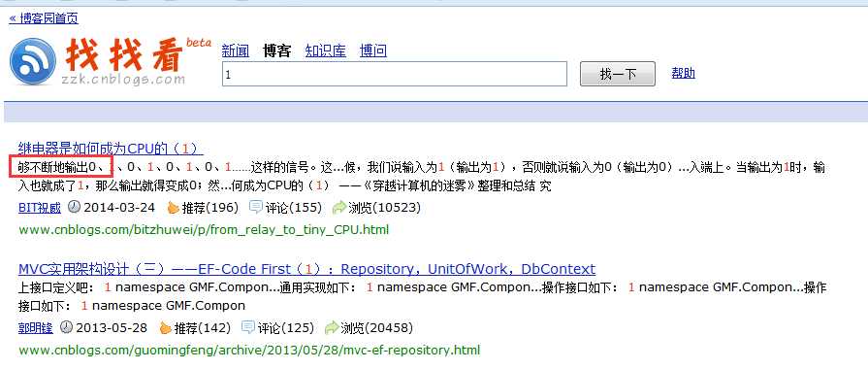Click the 浏览(10523) count text
The image size is (868, 369).
click(x=385, y=208)
